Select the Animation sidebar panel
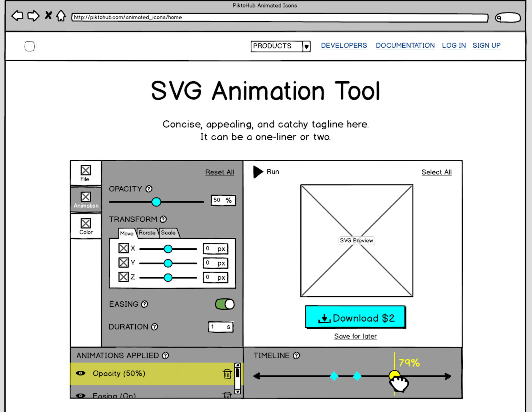The width and height of the screenshot is (532, 412). (86, 200)
